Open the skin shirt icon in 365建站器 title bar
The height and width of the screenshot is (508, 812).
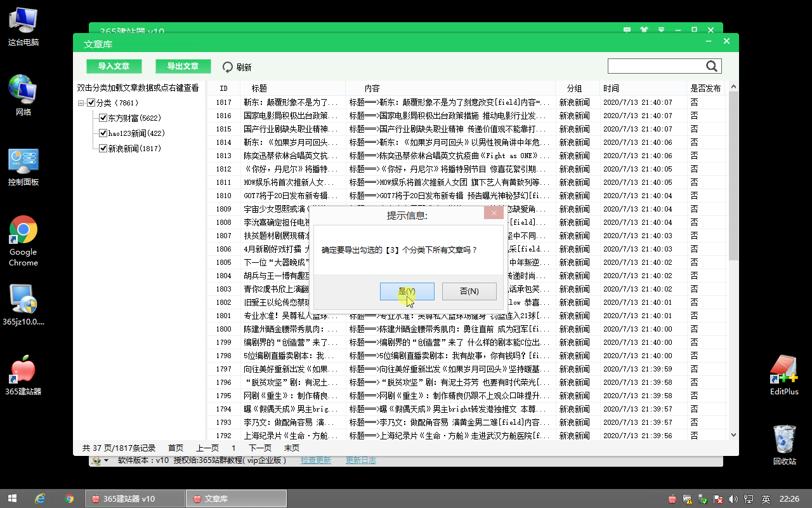[645, 29]
